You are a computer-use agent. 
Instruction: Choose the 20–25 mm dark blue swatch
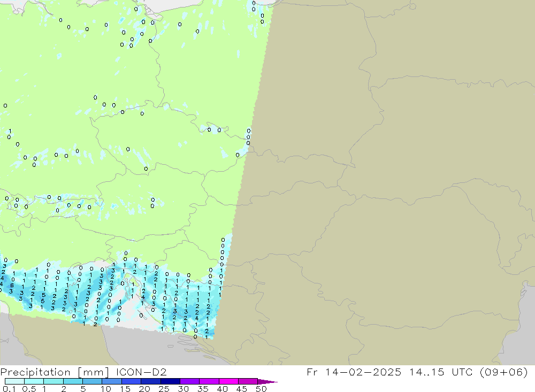coord(151,381)
